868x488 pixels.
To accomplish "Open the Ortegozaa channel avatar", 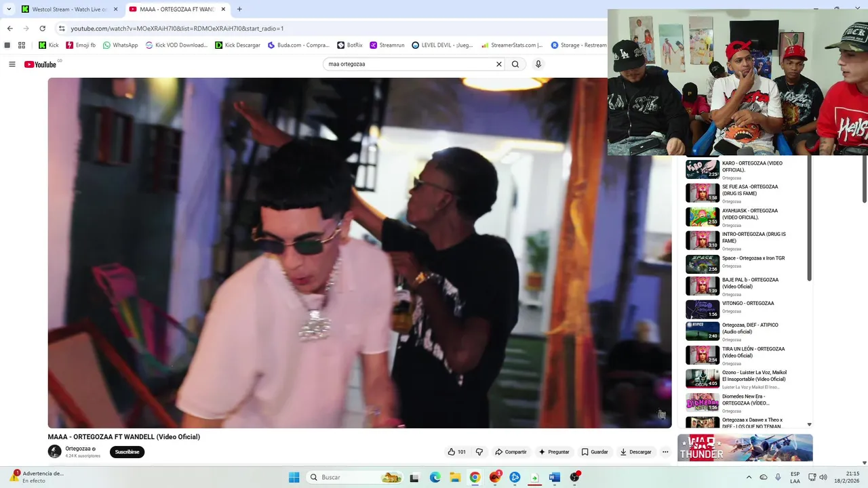I will 54,451.
